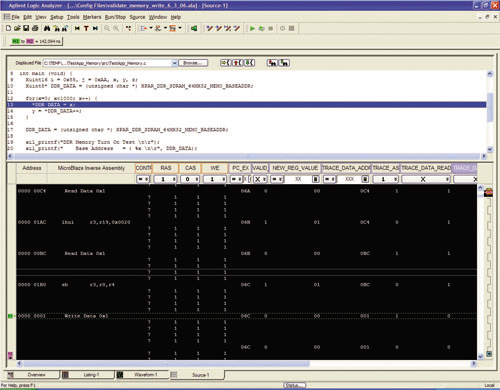
Task: Click the Browse button
Action: pos(193,63)
